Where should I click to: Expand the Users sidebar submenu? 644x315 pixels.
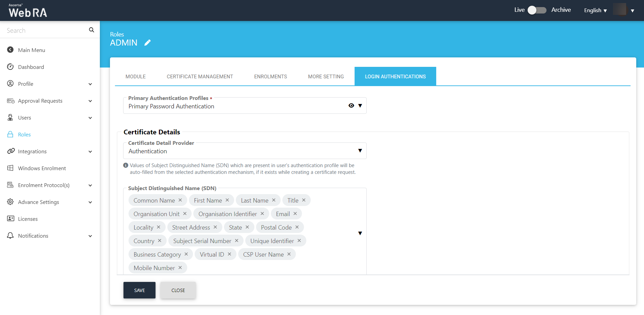tap(90, 118)
